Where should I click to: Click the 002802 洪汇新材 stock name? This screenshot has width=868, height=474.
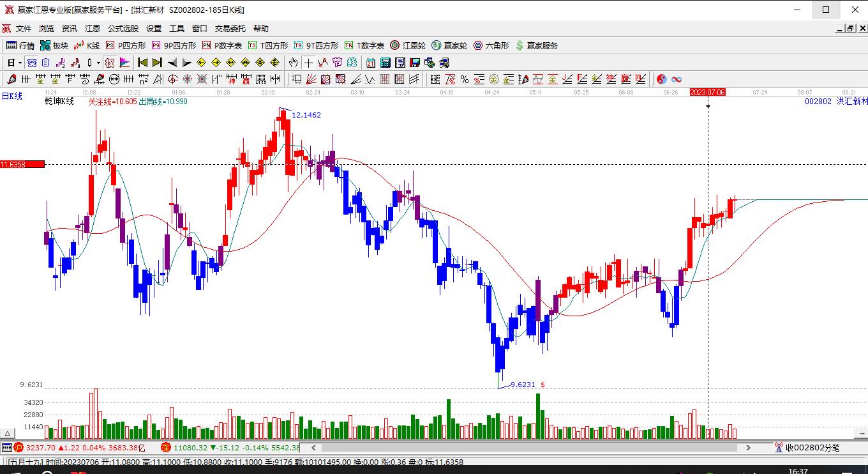[x=836, y=102]
